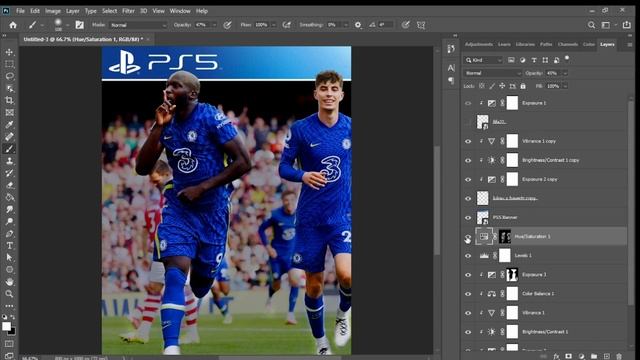The image size is (640, 360).
Task: Open the layer blend mode dropdown
Action: coord(493,73)
